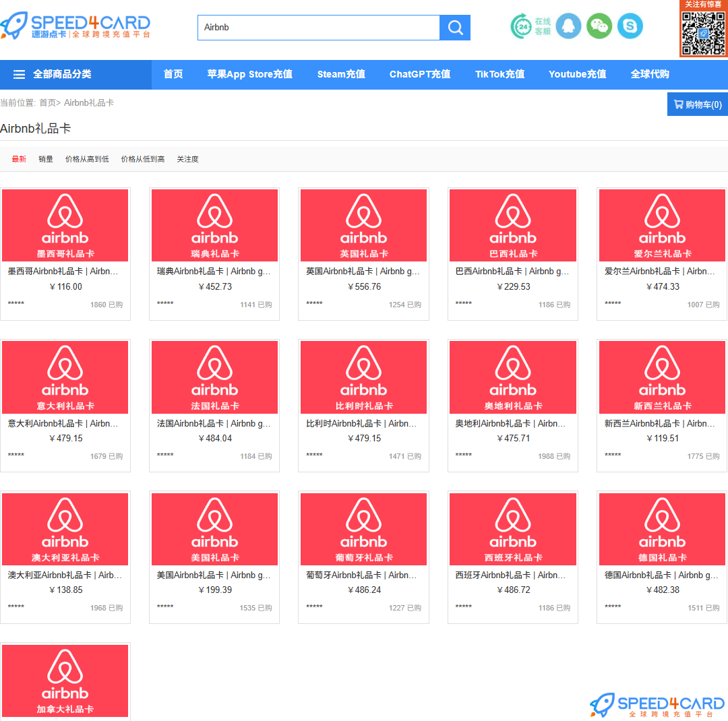Click the 葡萄牙Airbnb礼品卡 title link
This screenshot has height=721, width=728.
(361, 575)
